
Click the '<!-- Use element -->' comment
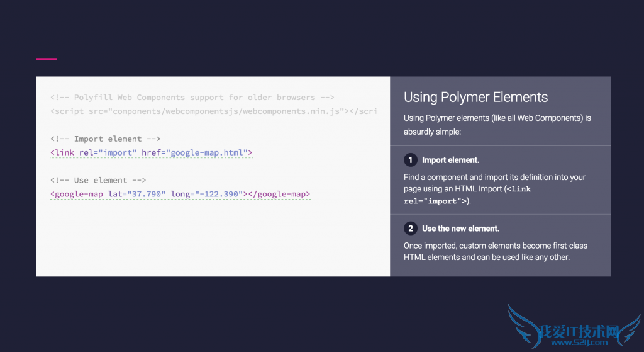pyautogui.click(x=98, y=180)
